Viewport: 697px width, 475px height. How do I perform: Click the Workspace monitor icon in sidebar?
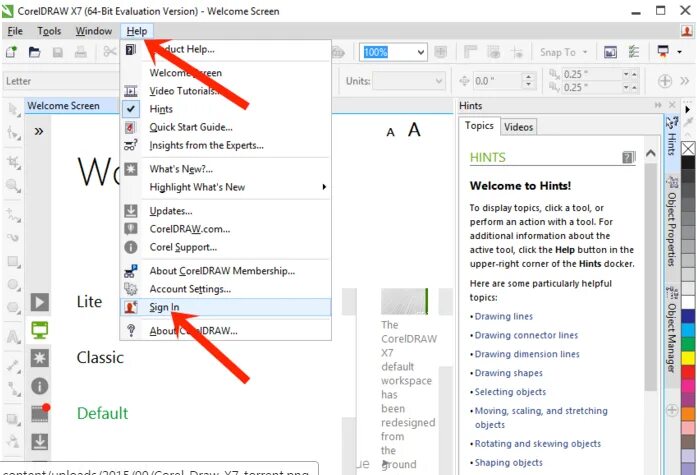40,330
